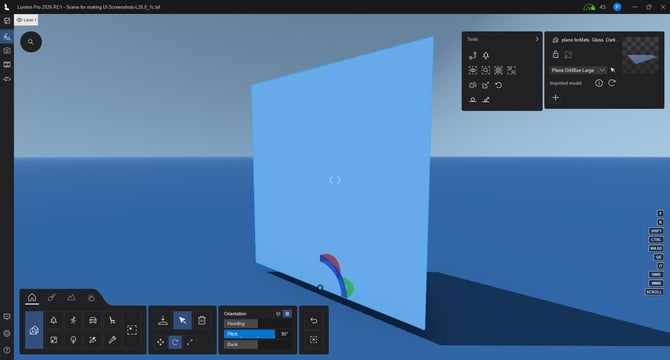Switch to the Weather cloud-sun tab

coord(91,298)
